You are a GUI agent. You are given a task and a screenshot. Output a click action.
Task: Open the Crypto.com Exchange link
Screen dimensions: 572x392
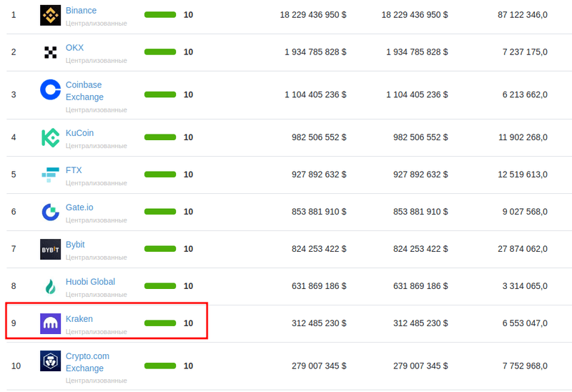pyautogui.click(x=87, y=362)
